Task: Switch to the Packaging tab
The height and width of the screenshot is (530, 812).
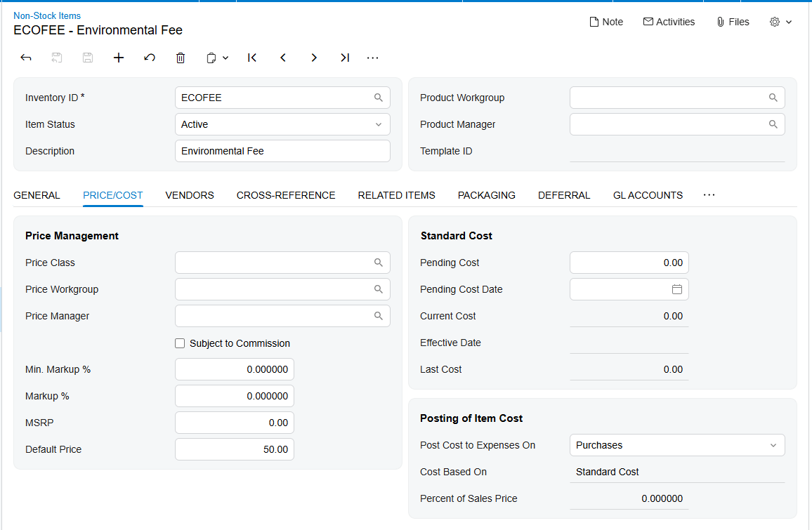Action: (x=487, y=195)
